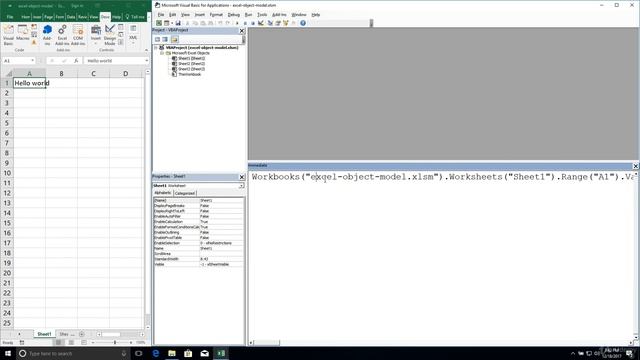This screenshot has height=360, width=640.
Task: Switch to Categorized properties tab
Action: click(185, 193)
